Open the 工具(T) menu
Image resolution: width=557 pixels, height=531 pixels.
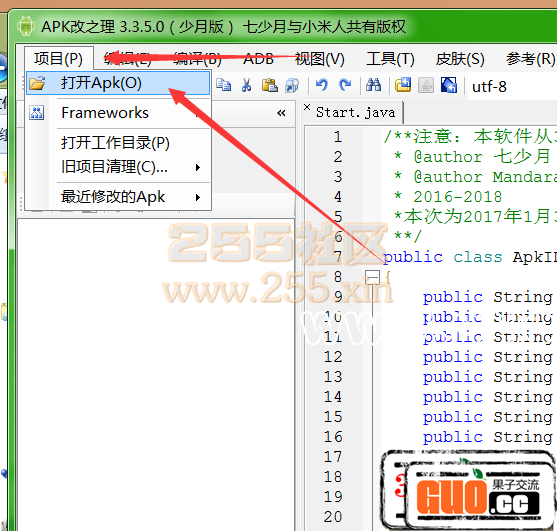[390, 59]
